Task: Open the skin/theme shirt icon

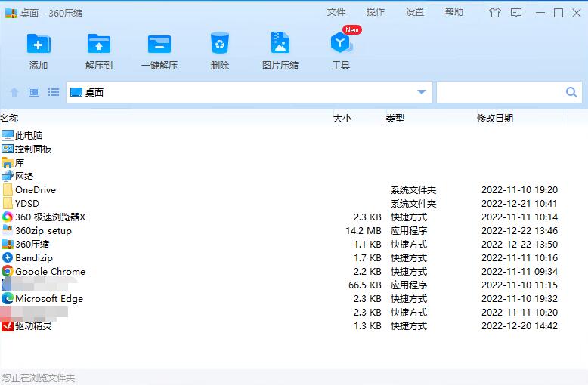Action: (495, 12)
